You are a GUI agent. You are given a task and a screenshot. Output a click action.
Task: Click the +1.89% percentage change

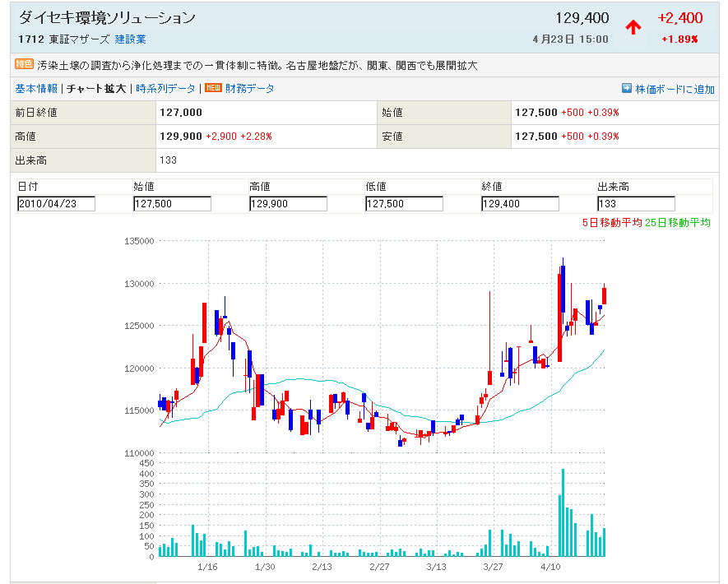[679, 39]
